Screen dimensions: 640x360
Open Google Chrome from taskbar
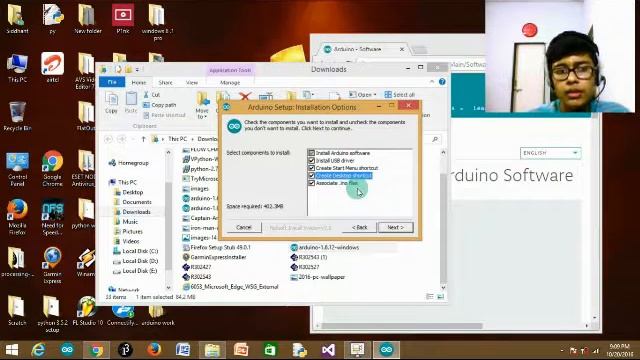click(96, 350)
